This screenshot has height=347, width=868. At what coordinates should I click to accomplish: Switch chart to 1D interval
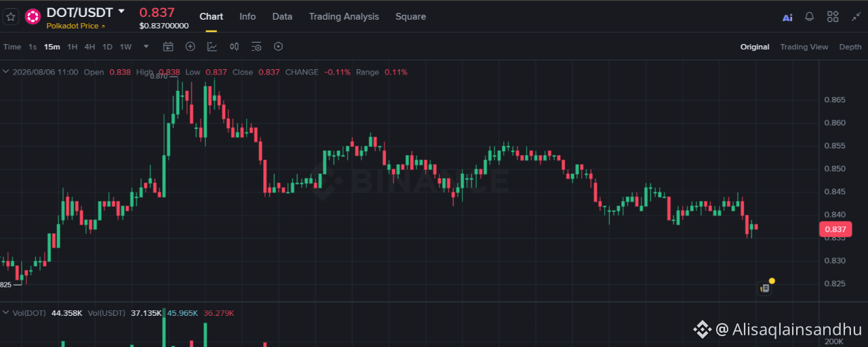pyautogui.click(x=107, y=47)
